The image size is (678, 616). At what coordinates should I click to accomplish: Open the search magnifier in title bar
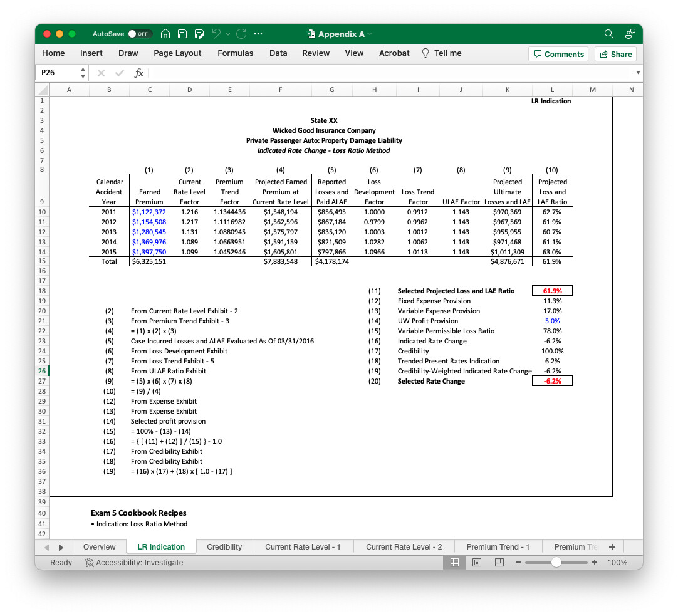[609, 34]
